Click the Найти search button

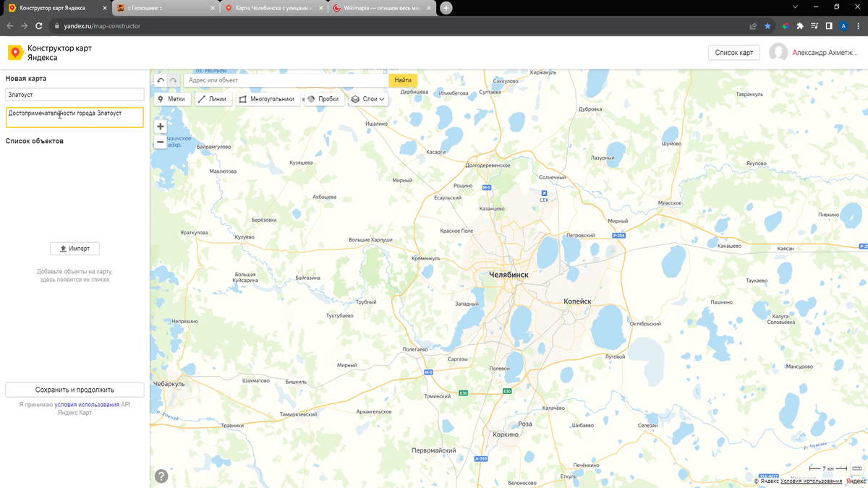[x=403, y=80]
